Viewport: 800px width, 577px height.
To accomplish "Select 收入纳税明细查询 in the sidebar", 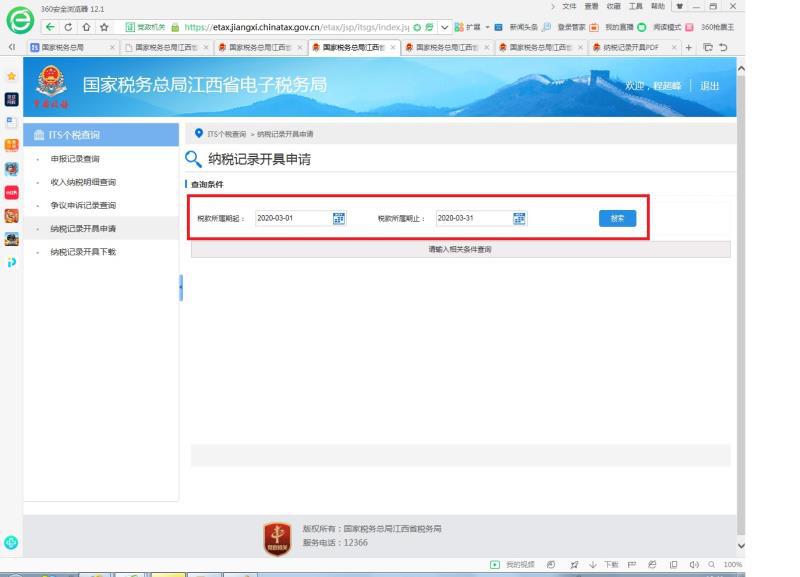I will pos(83,182).
